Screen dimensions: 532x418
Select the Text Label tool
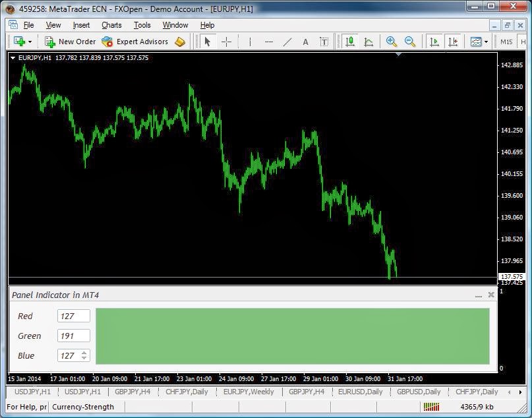click(324, 42)
